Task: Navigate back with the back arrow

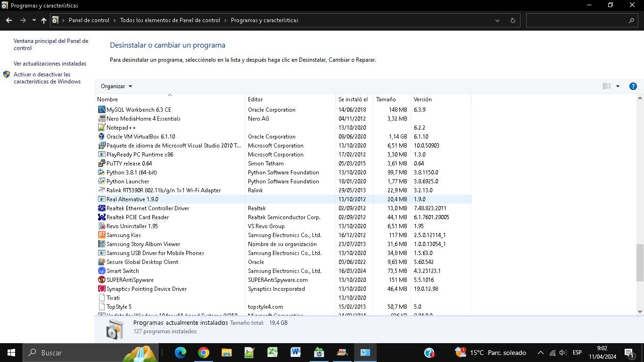Action: click(x=9, y=20)
